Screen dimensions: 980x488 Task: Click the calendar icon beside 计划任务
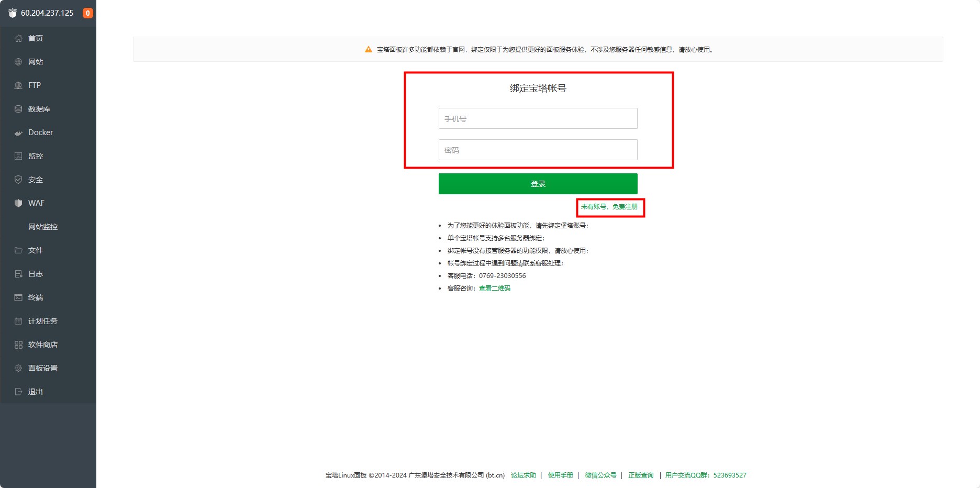click(18, 321)
